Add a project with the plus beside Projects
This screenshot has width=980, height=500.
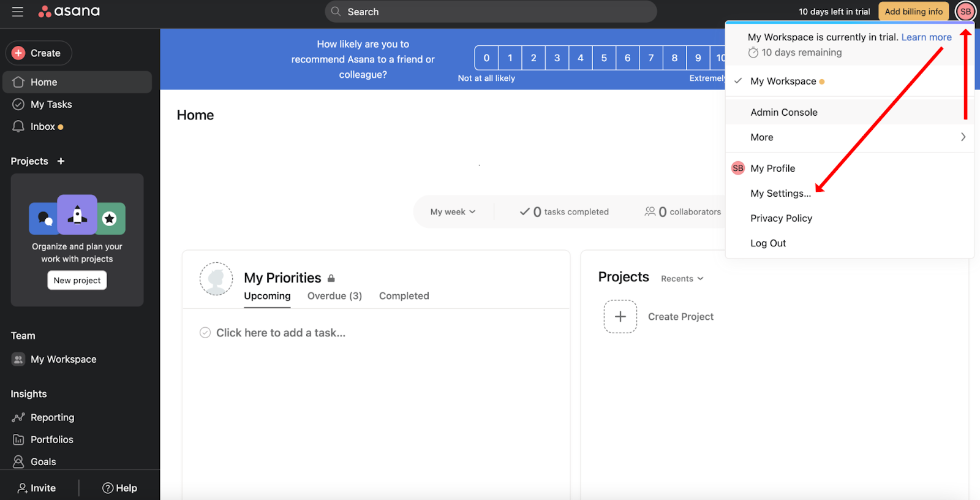[x=61, y=161]
